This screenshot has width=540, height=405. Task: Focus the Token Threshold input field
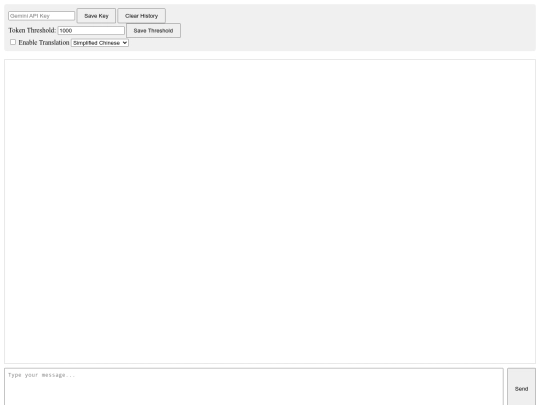[x=91, y=30]
